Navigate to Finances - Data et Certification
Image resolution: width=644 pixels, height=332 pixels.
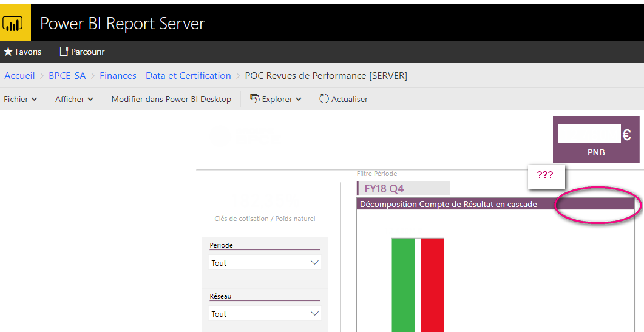pyautogui.click(x=165, y=76)
